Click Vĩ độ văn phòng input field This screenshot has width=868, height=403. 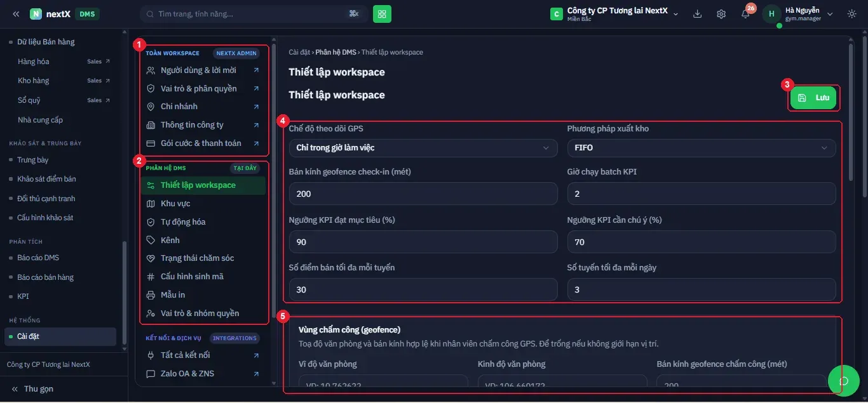coord(383,382)
